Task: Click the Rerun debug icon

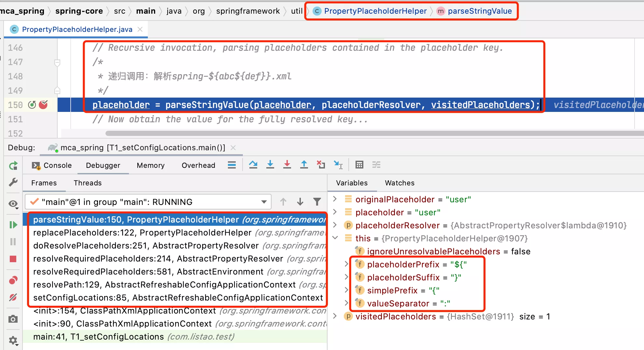Action: pos(13,166)
